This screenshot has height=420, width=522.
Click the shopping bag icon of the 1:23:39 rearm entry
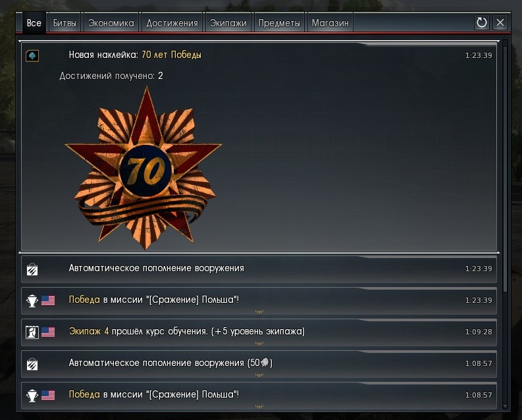(32, 269)
